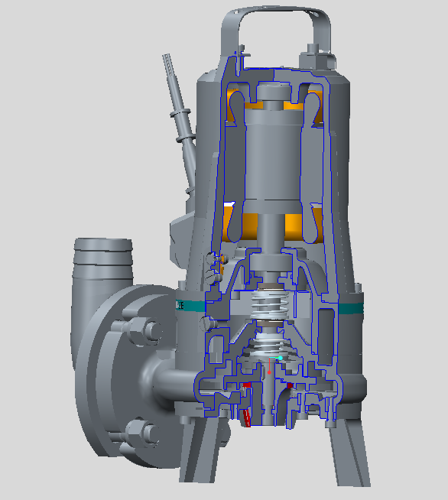The height and width of the screenshot is (500, 448).
Task: Select the red cutter blade at pump inlet
Action: (247, 418)
